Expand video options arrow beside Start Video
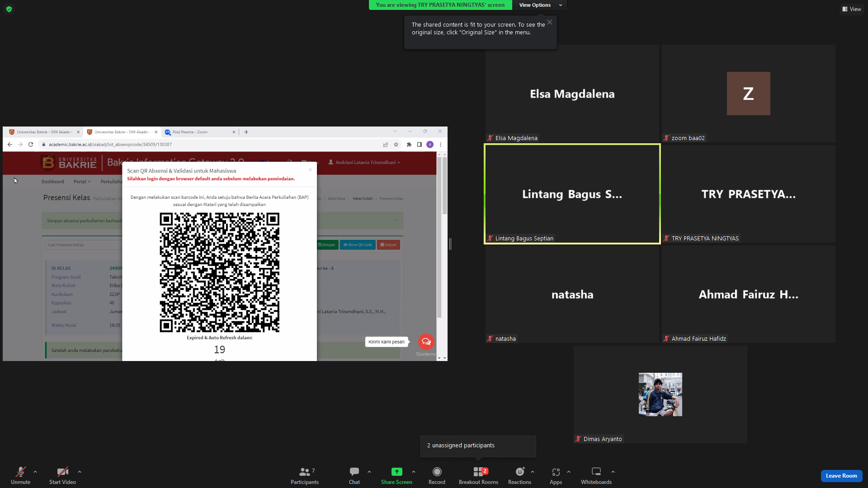The height and width of the screenshot is (488, 868). [80, 472]
